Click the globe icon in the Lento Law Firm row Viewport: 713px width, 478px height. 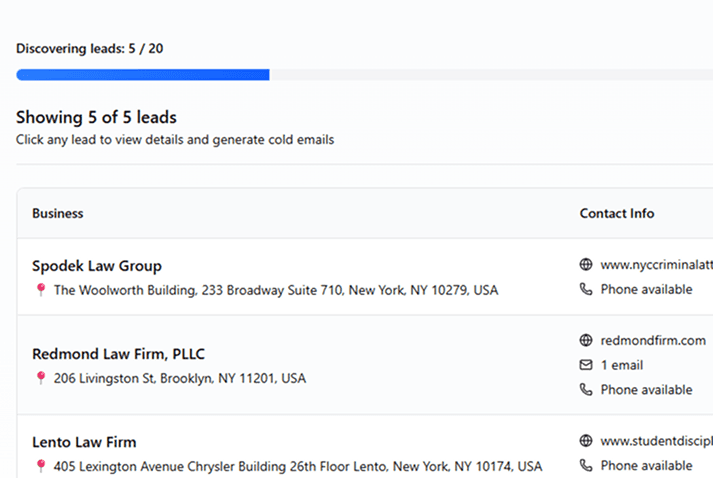(x=586, y=441)
